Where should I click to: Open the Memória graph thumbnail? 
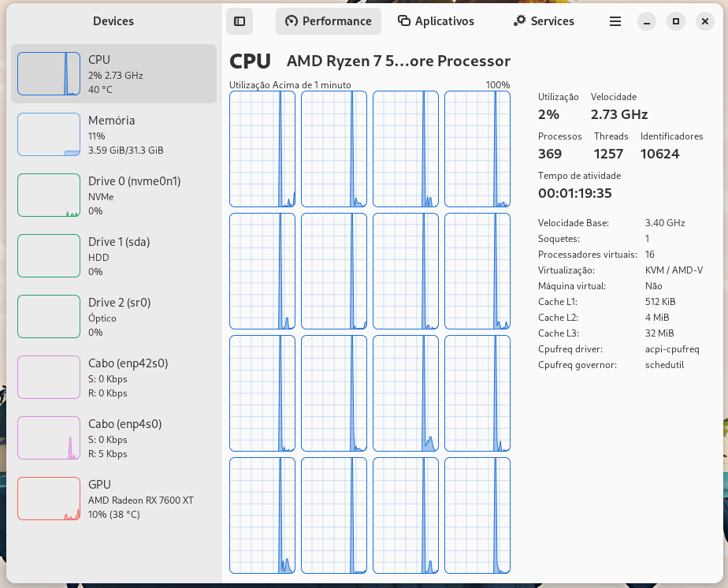(x=49, y=135)
